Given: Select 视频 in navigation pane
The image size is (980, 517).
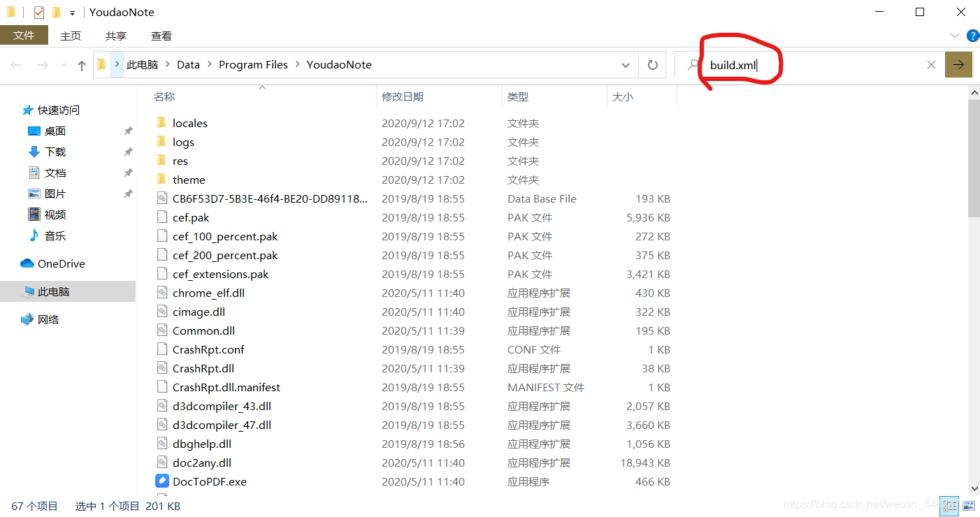Looking at the screenshot, I should pyautogui.click(x=55, y=215).
